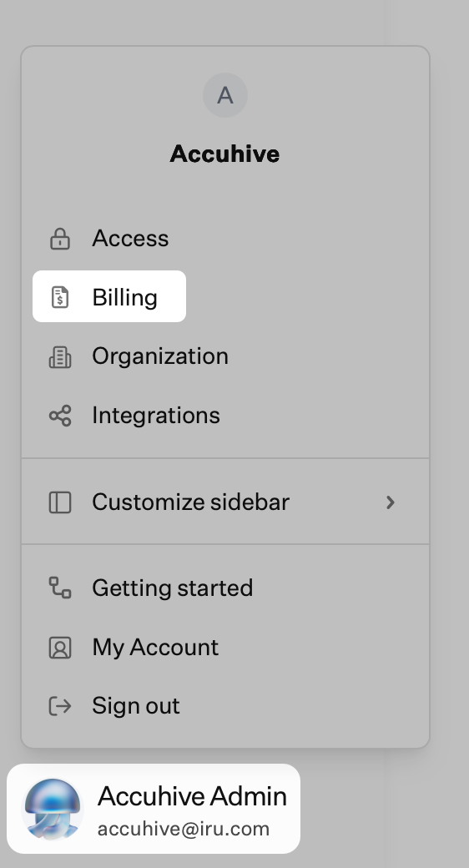Expand the Customize sidebar submenu chevron
This screenshot has height=868, width=469.
[391, 502]
